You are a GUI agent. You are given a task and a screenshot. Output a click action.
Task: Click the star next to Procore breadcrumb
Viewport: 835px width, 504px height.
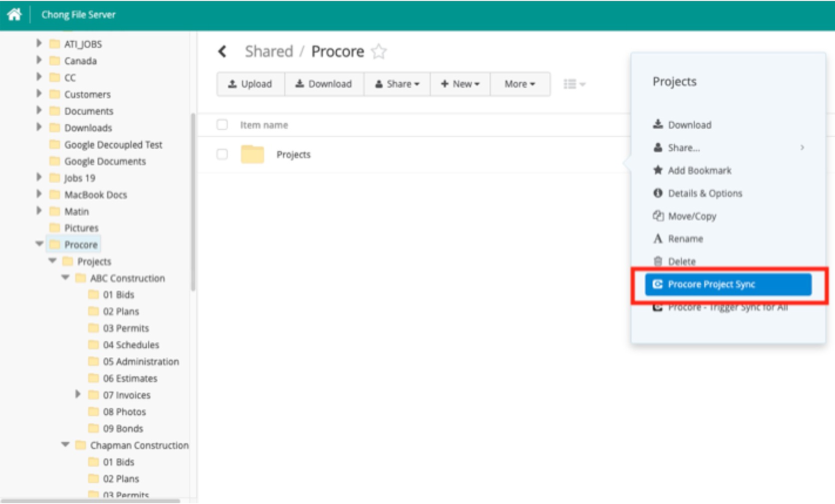coord(379,51)
